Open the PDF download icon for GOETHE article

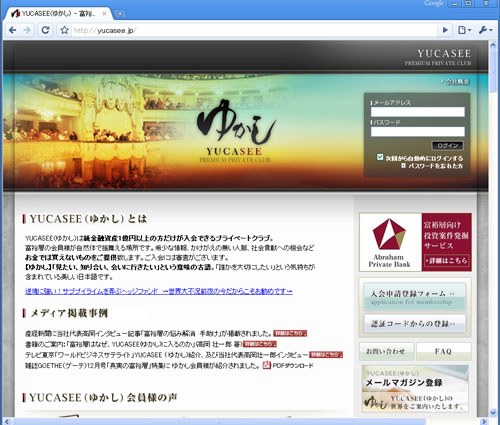[267, 365]
